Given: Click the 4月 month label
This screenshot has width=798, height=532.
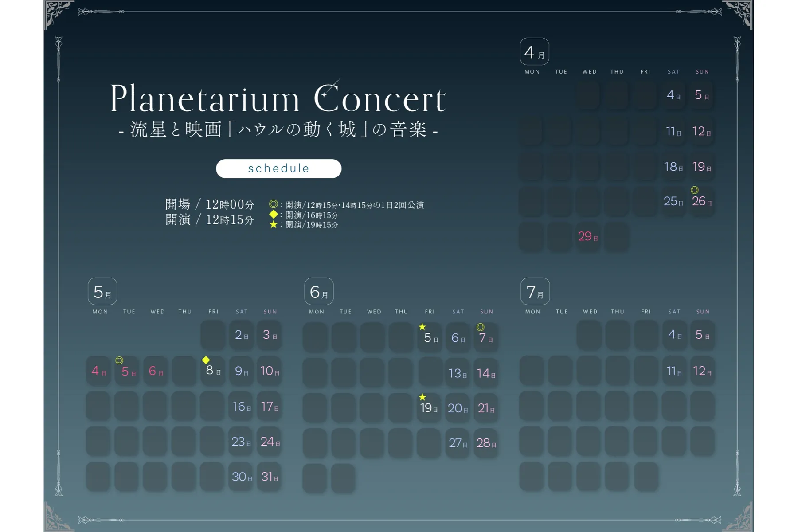Looking at the screenshot, I should point(535,52).
